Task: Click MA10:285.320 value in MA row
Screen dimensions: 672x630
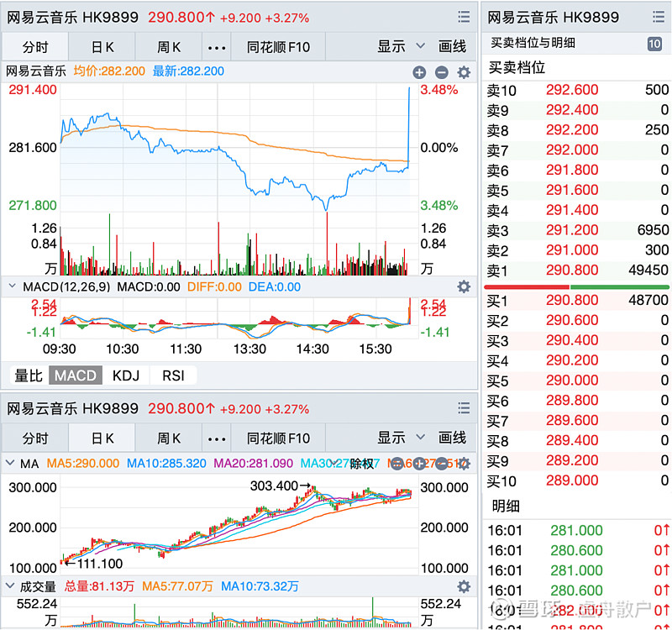Action: 166,464
